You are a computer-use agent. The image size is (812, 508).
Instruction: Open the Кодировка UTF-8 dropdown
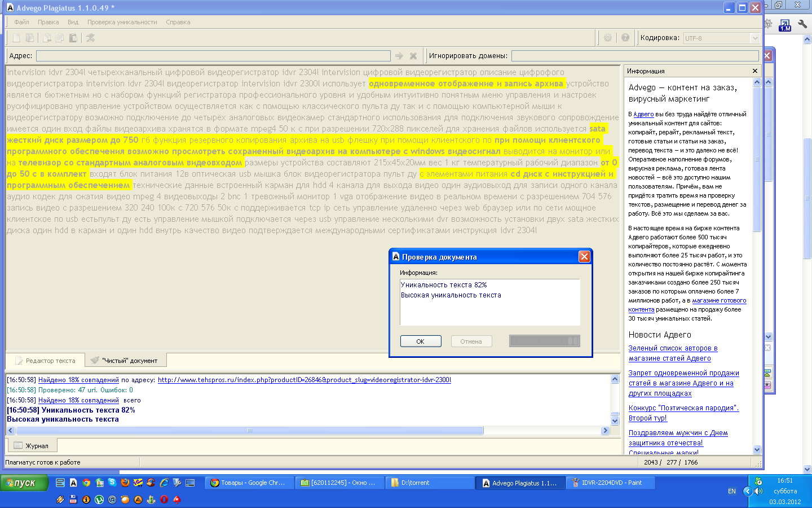click(x=755, y=38)
